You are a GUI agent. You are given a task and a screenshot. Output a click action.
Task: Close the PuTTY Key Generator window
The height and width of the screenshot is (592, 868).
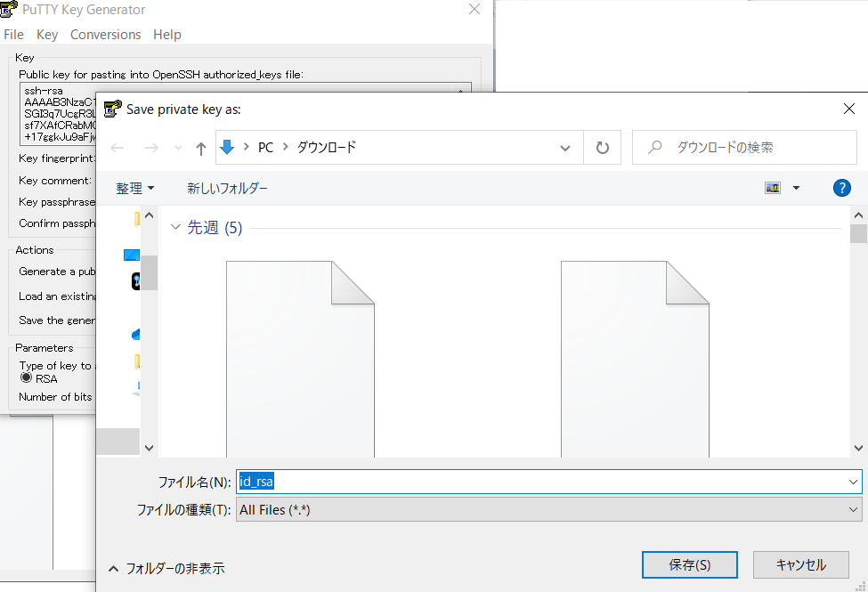[475, 10]
